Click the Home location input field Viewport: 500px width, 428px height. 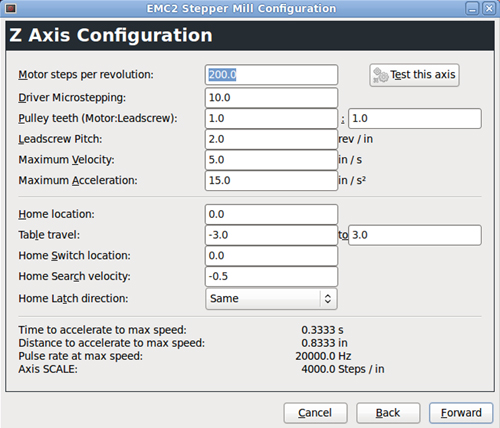[271, 214]
